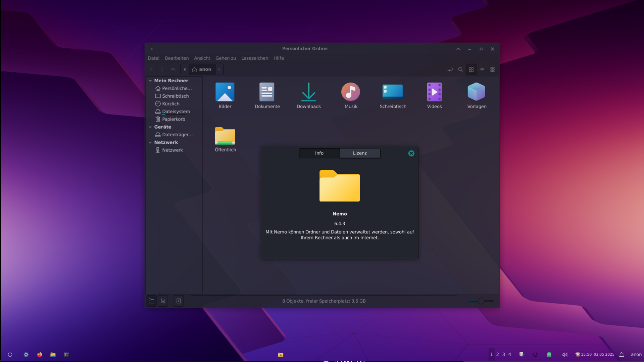Collapse the Mein Rechner sidebar section

150,81
